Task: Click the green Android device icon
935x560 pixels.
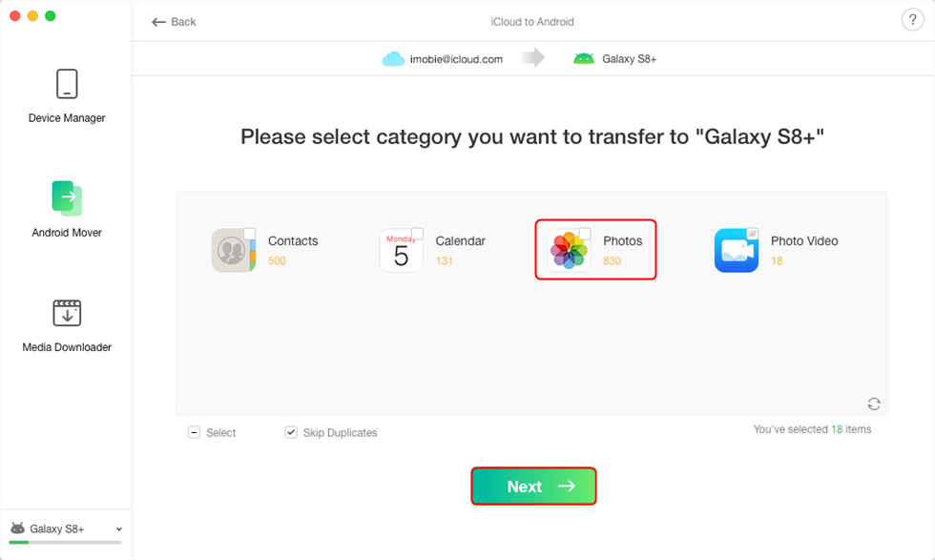Action: [583, 59]
